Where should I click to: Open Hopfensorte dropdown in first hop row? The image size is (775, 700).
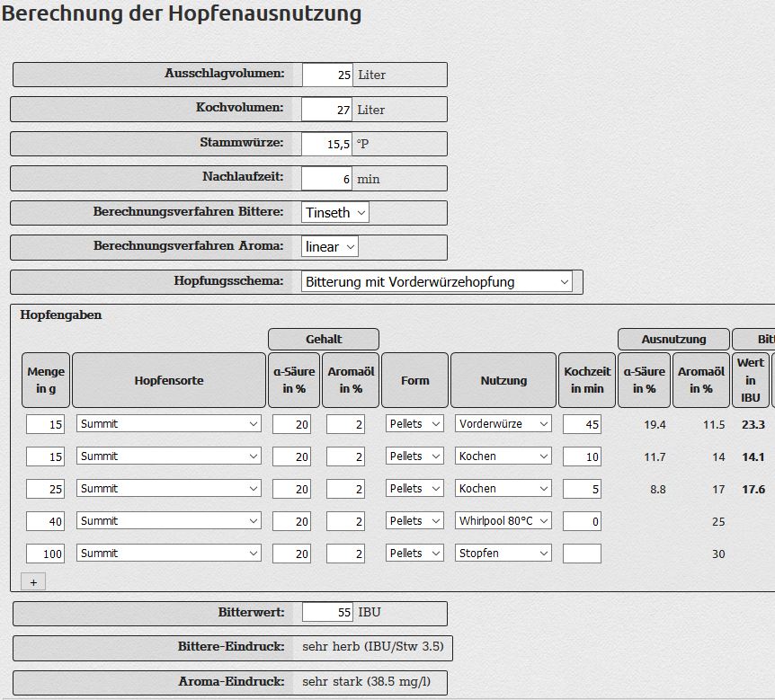[x=168, y=423]
